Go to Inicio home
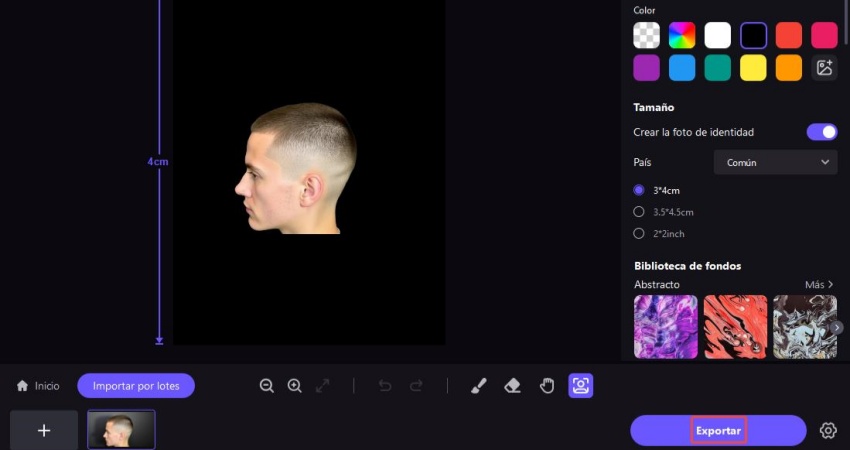This screenshot has width=850, height=450. click(x=38, y=386)
